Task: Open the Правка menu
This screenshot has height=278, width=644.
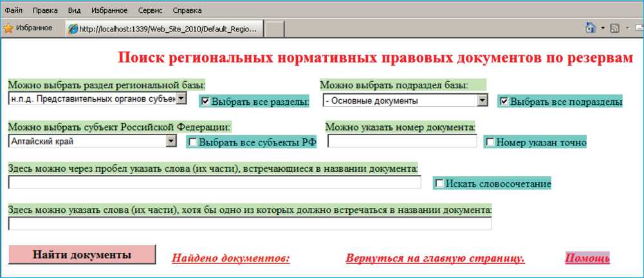Action: click(x=45, y=10)
